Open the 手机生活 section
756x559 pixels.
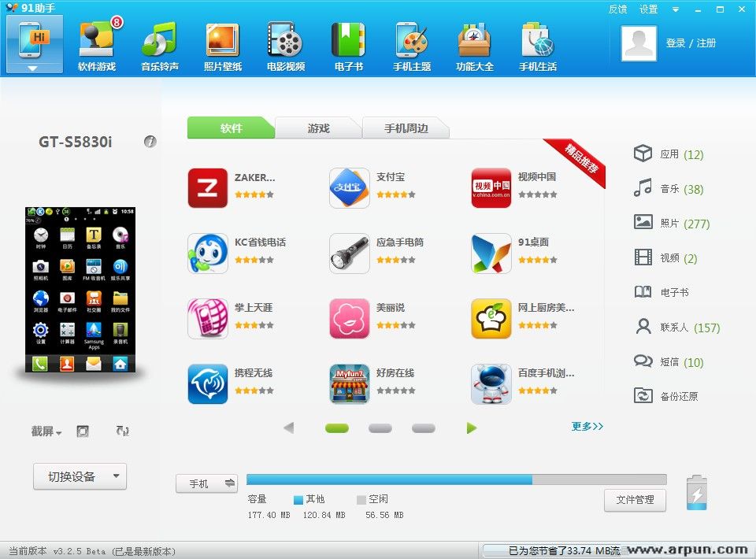[538, 46]
